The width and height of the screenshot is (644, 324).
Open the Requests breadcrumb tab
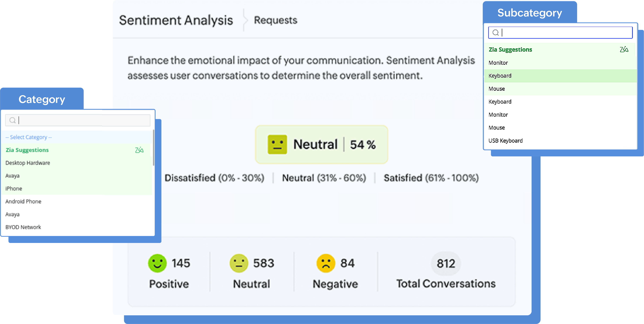(275, 20)
